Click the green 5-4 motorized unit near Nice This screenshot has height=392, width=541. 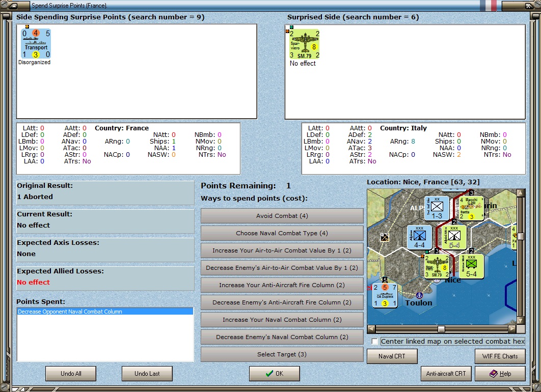471,266
